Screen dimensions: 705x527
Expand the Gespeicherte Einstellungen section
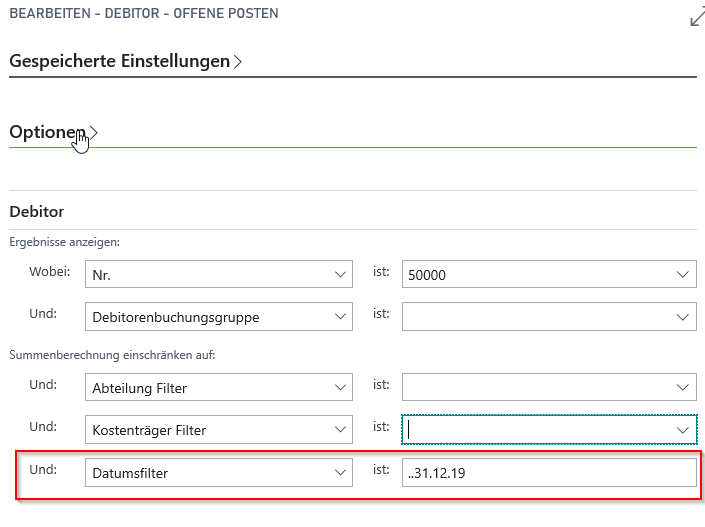pyautogui.click(x=125, y=61)
